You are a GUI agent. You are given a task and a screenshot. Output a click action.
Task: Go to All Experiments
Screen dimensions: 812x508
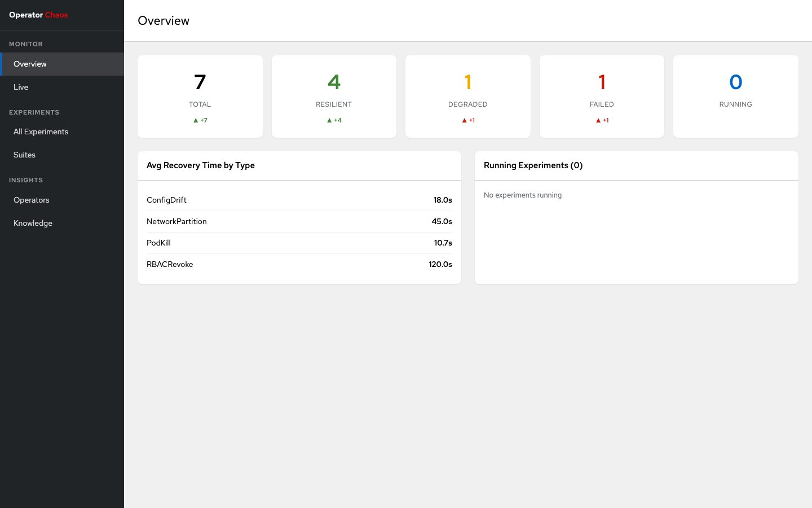[41, 132]
